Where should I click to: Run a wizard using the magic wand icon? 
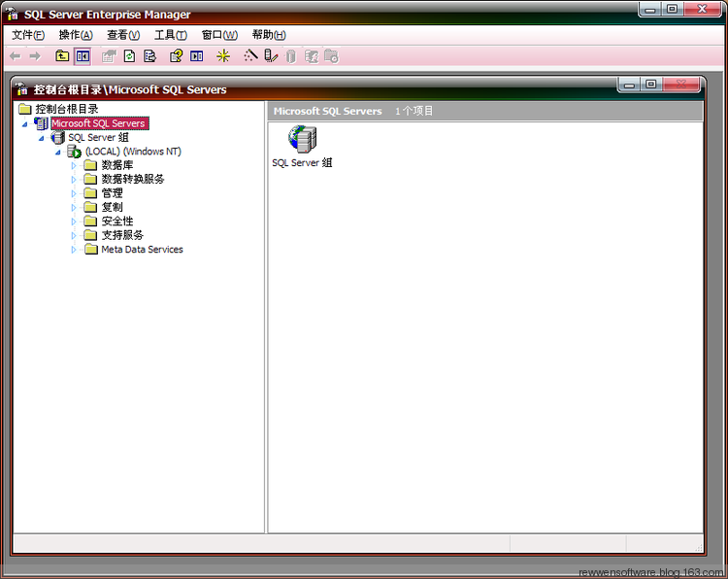(250, 55)
